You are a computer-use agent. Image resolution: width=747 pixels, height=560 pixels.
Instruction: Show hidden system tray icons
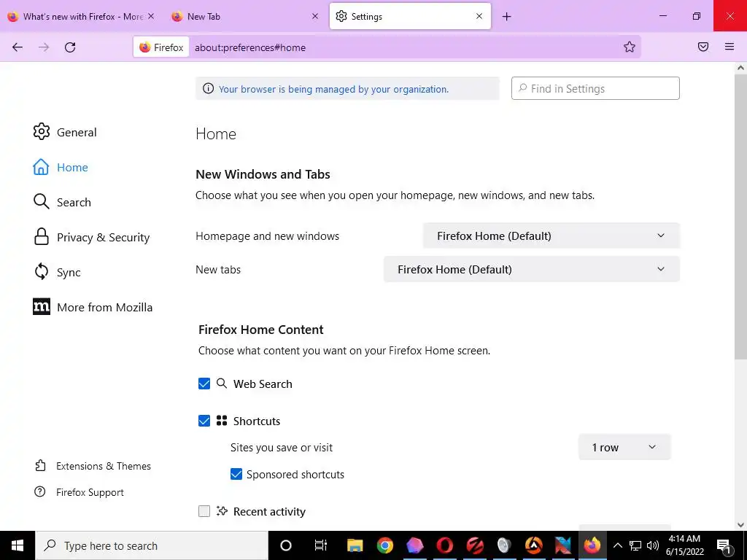click(617, 545)
